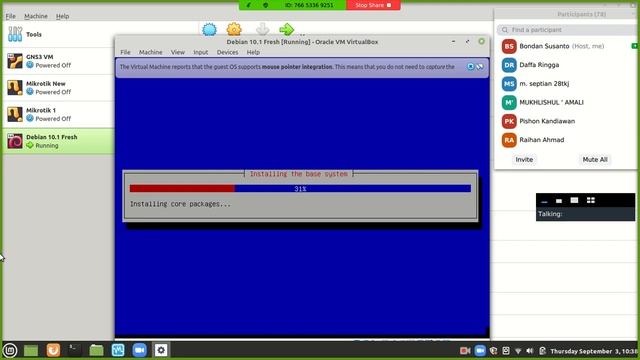
Task: Select participant Daffa Ringga
Action: pyautogui.click(x=567, y=65)
